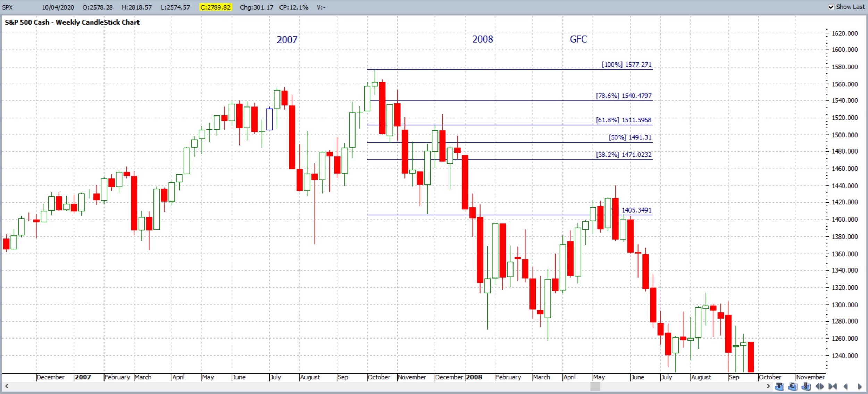The width and height of the screenshot is (868, 394).
Task: Click the 1620.000 price axis label
Action: (844, 33)
